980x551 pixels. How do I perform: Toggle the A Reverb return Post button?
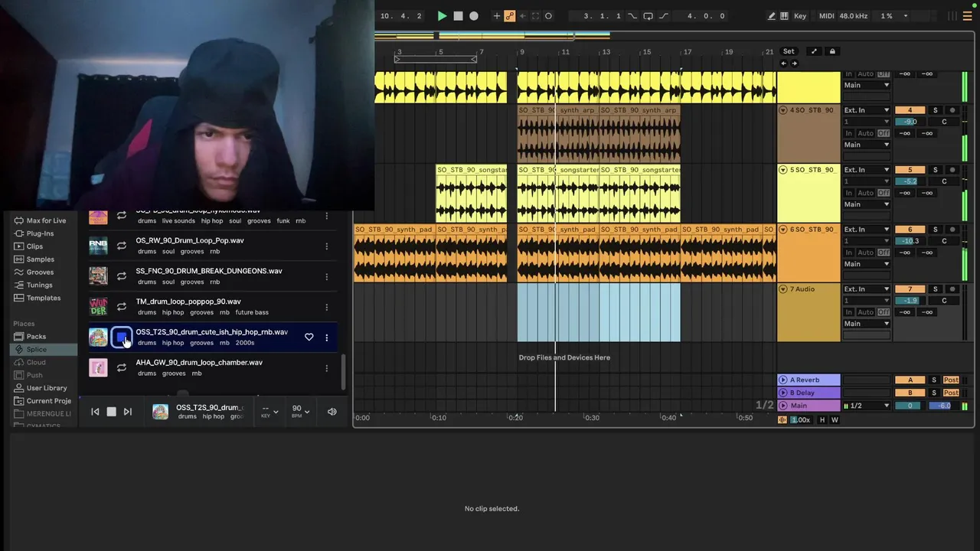(951, 380)
